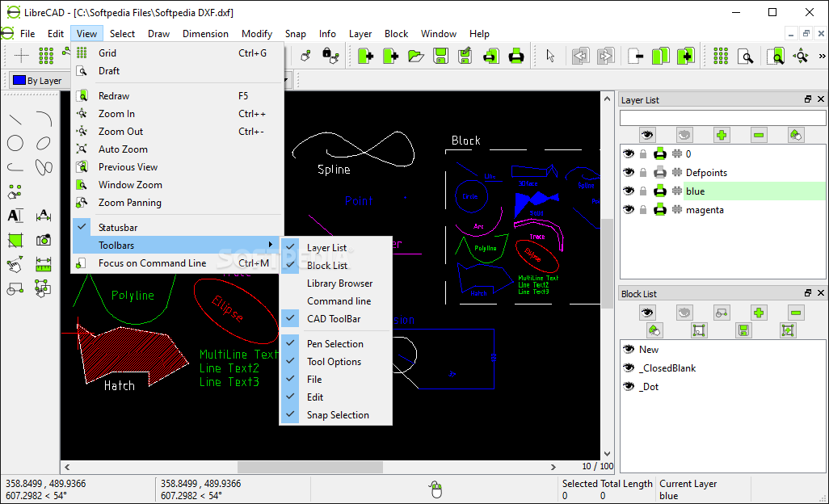Screen dimensions: 829x504
Task: Click the Open file folder icon
Action: (x=416, y=56)
